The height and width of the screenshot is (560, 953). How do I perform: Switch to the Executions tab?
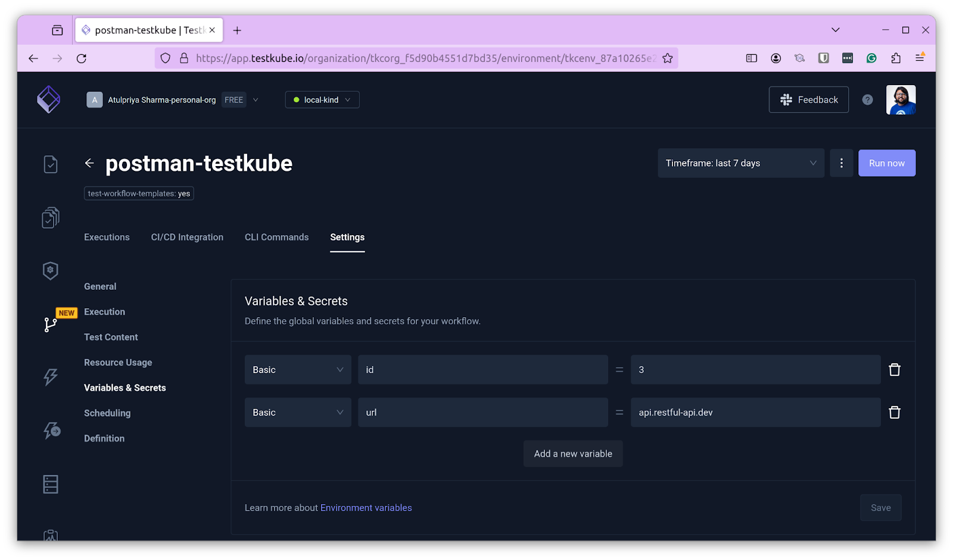click(x=107, y=237)
